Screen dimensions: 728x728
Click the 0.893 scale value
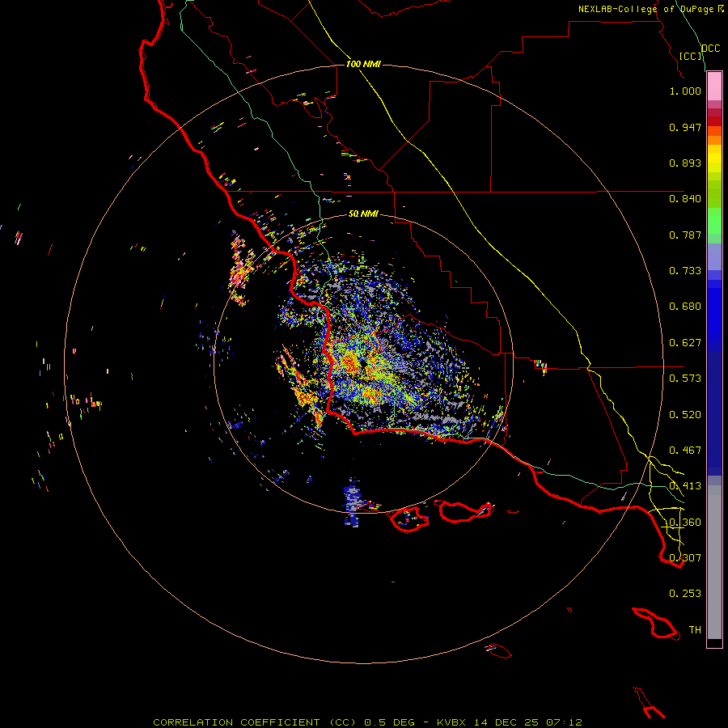pyautogui.click(x=685, y=163)
